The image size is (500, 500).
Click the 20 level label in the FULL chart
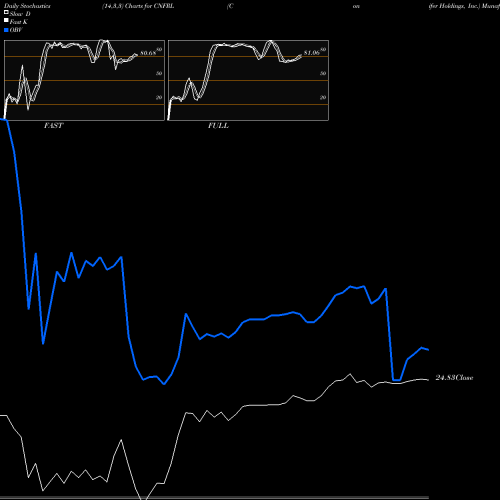[x=323, y=97]
